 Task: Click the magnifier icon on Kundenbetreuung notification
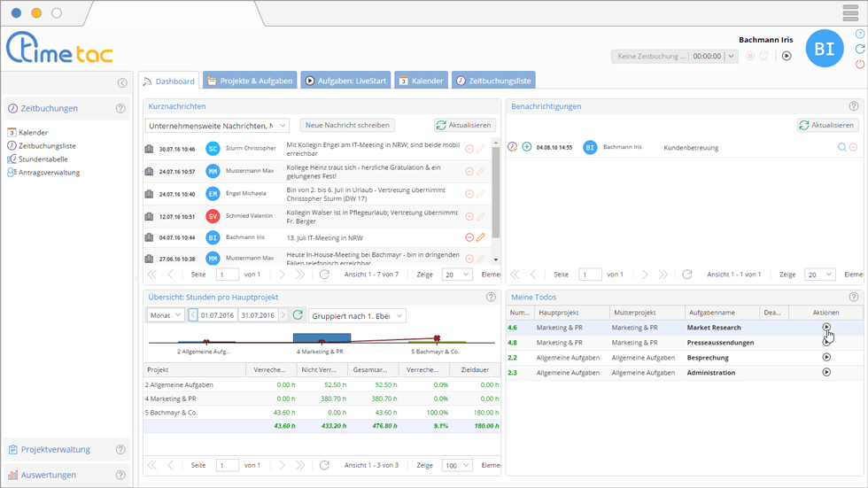pos(842,147)
